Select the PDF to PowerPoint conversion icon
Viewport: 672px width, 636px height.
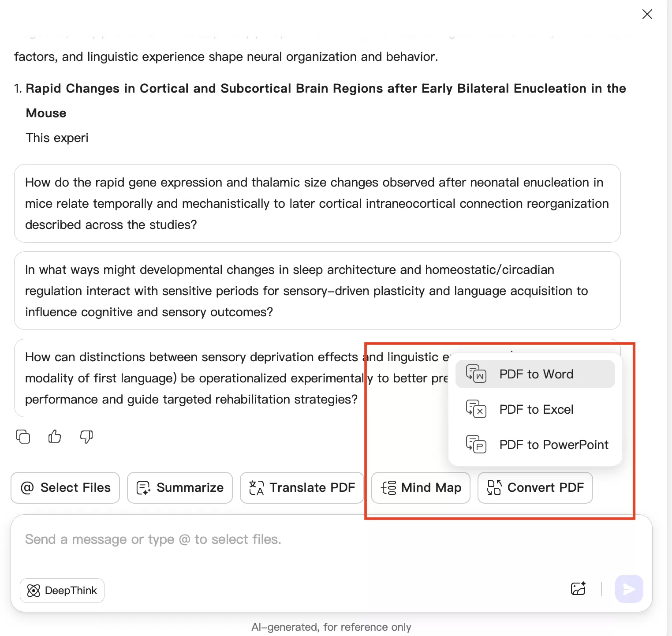(x=475, y=445)
